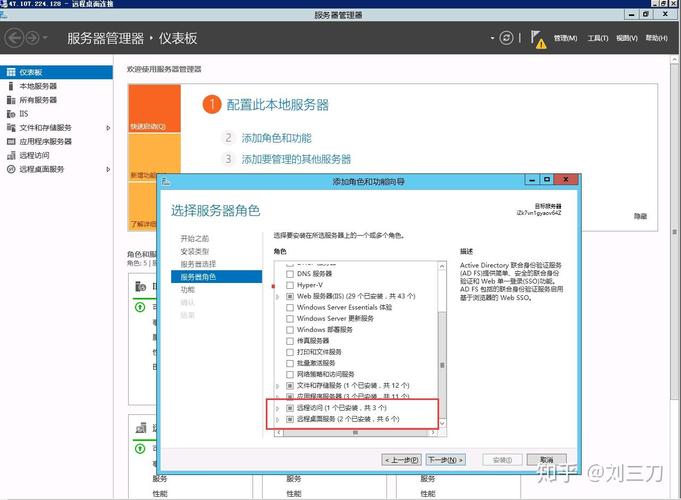This screenshot has width=681, height=500.
Task: Select 服务器角色 wizard step
Action: click(216, 277)
